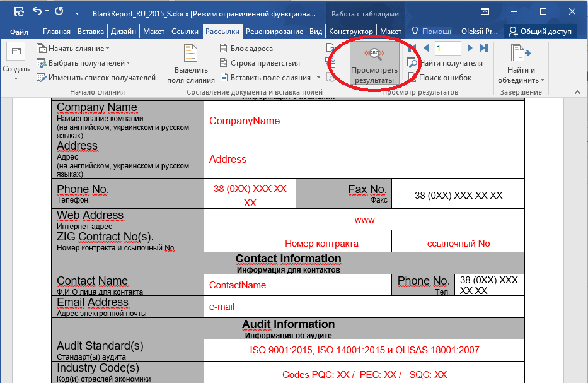Click the Codes PQC: XX line
Image resolution: width=588 pixels, height=383 pixels.
(x=364, y=374)
